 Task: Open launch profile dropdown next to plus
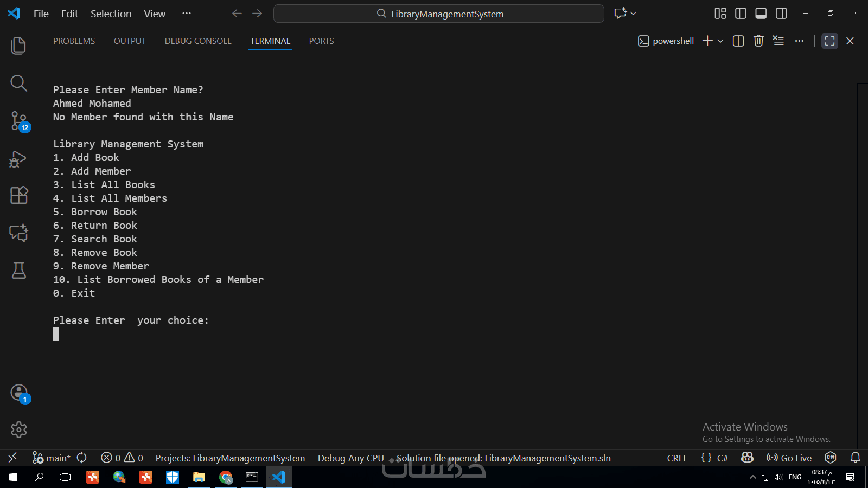click(x=720, y=41)
